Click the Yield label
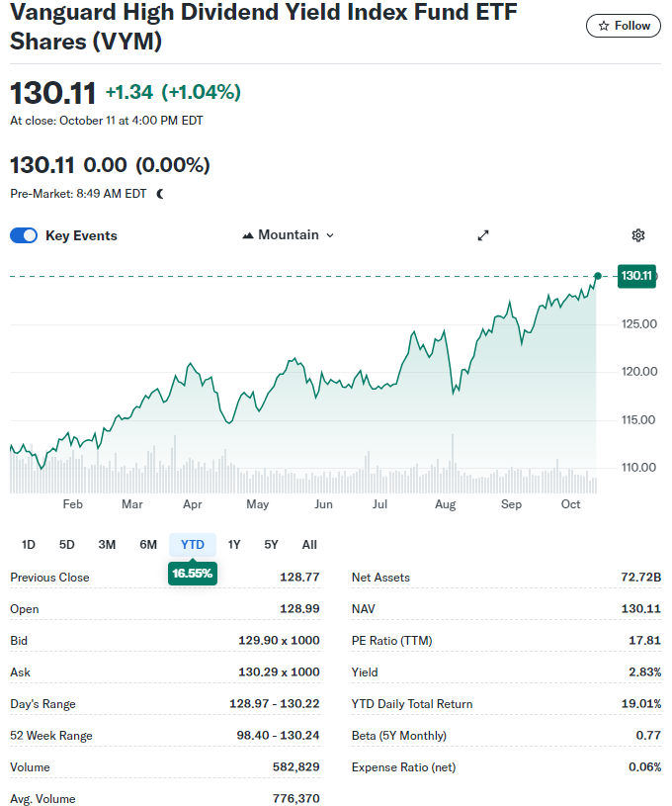Viewport: 672px width, 806px height. point(365,672)
